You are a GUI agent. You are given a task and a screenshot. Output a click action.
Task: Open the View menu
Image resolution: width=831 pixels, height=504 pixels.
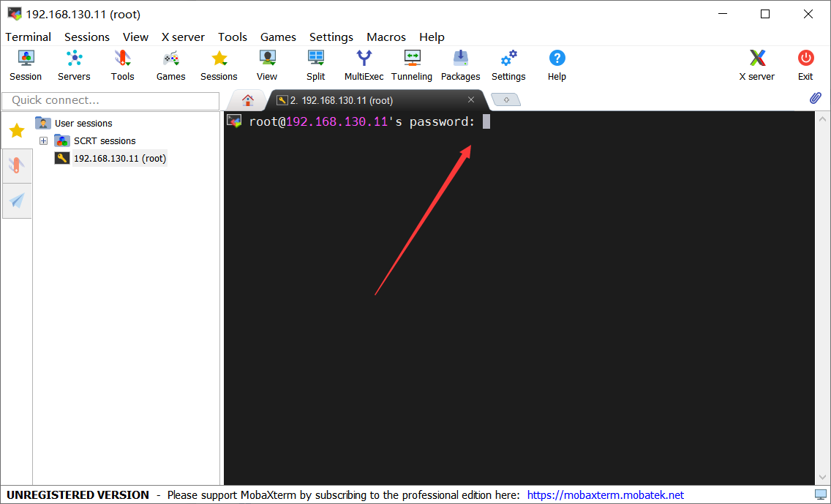[x=135, y=37]
